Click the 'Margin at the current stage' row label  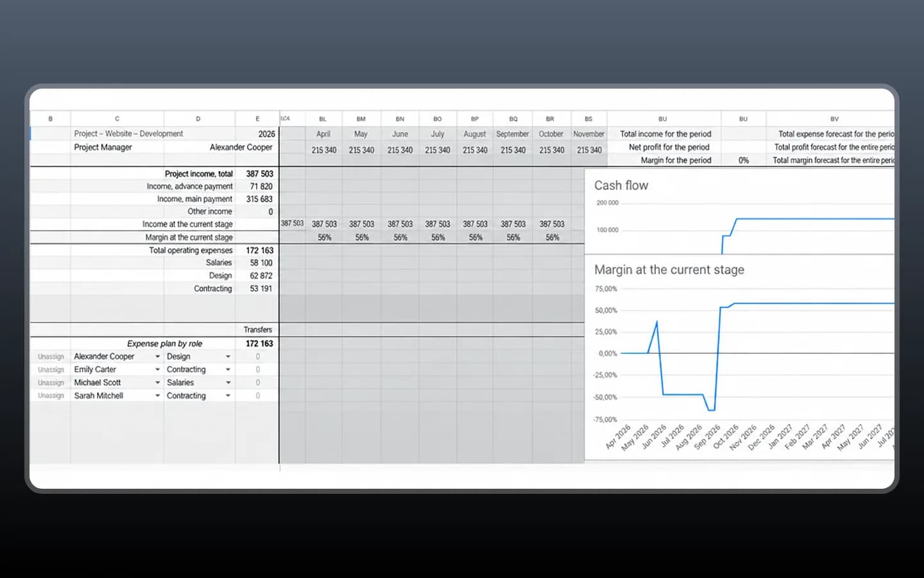pos(189,237)
